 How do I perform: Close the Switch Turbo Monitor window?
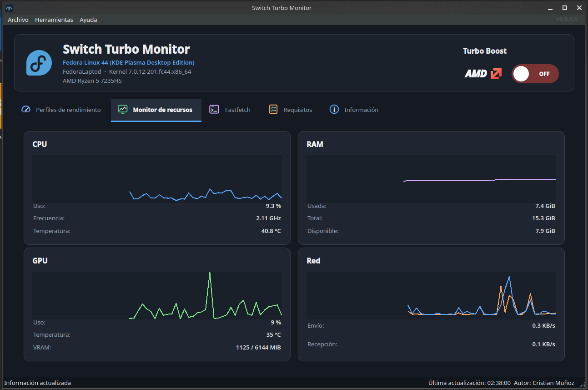pyautogui.click(x=578, y=8)
